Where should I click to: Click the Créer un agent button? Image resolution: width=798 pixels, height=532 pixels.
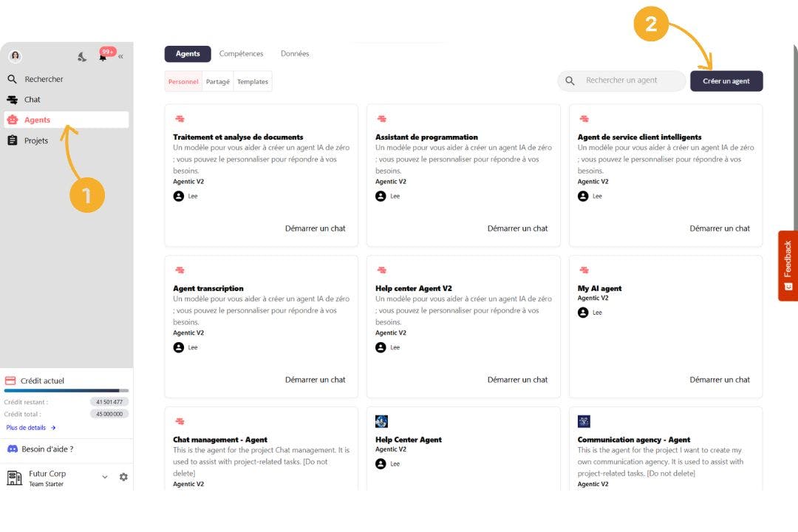click(726, 81)
